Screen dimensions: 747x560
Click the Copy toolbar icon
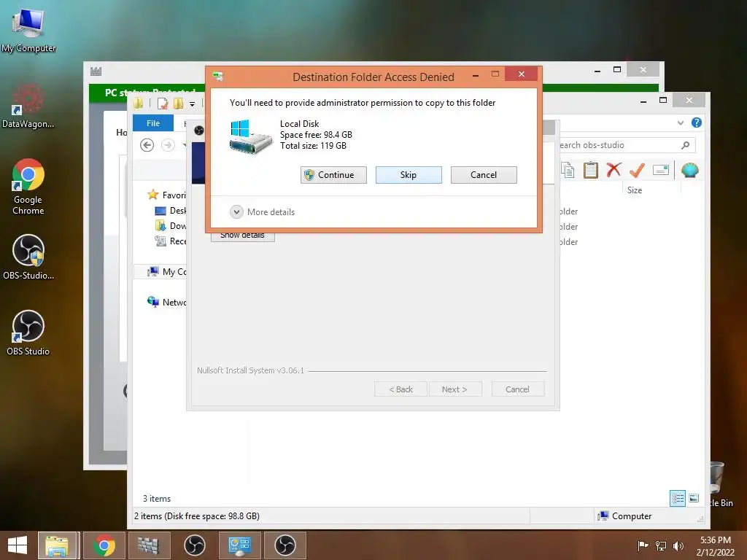click(x=568, y=170)
